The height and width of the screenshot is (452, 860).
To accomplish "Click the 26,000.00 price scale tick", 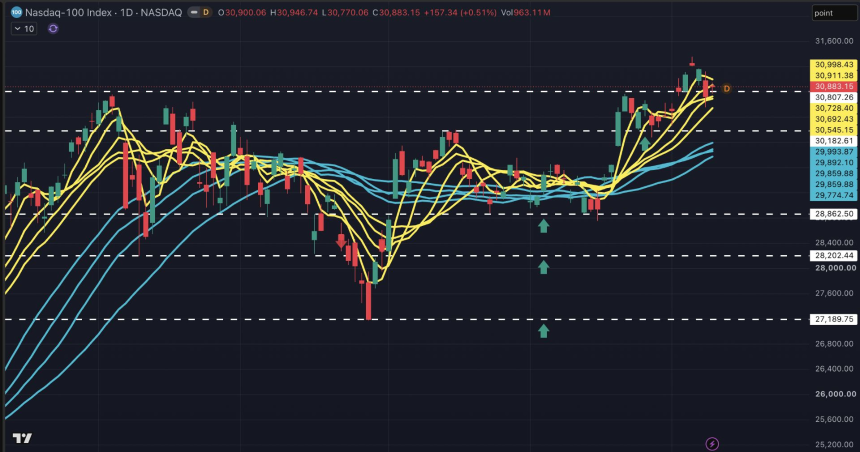I will (834, 394).
